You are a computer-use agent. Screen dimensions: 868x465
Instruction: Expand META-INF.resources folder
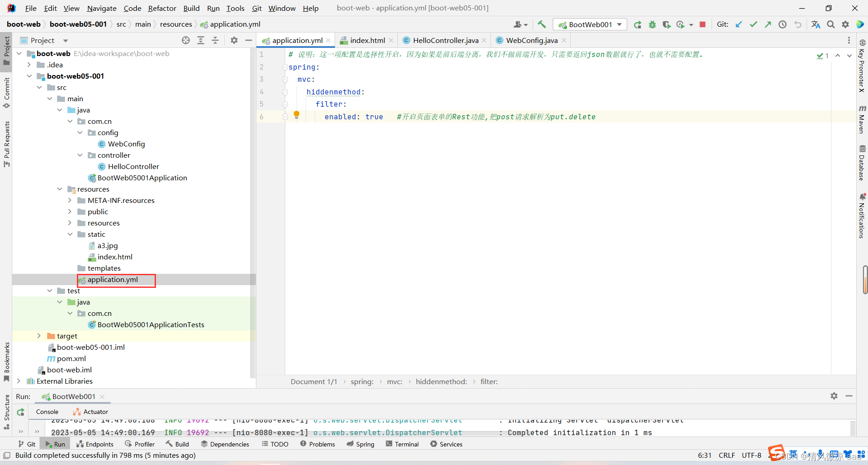click(x=70, y=200)
